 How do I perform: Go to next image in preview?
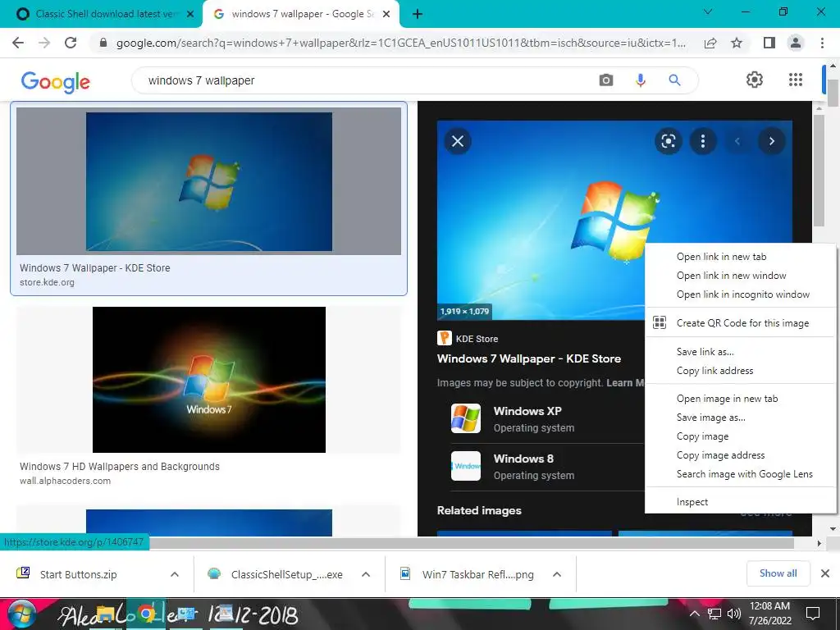coord(771,141)
